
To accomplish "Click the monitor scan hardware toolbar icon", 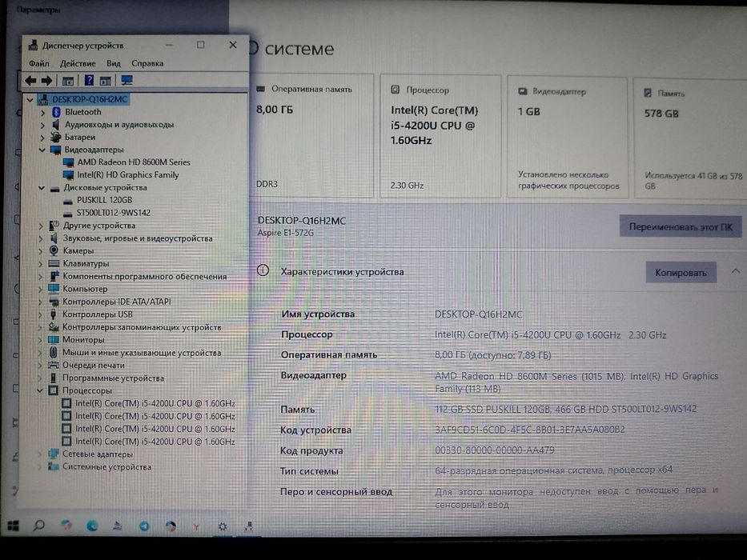I will point(127,80).
